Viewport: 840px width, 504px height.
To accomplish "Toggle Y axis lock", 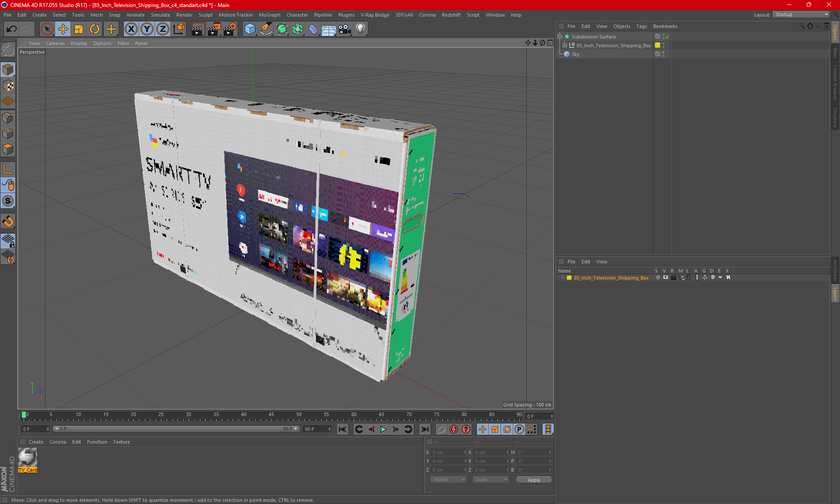I will click(147, 29).
